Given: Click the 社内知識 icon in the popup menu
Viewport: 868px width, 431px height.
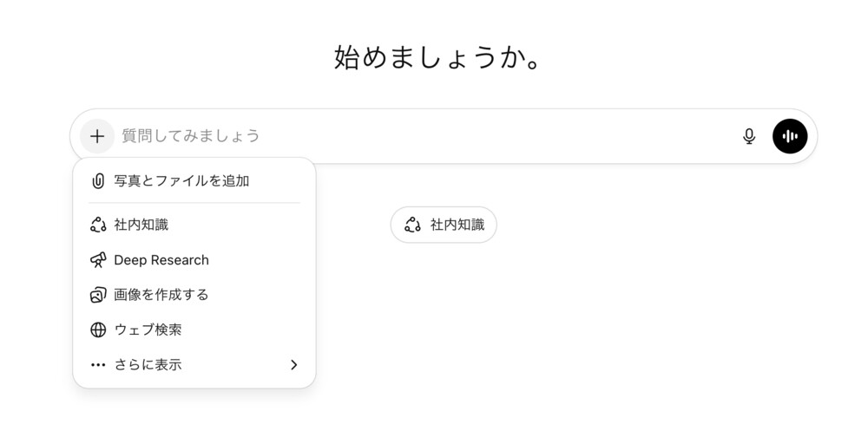Looking at the screenshot, I should coord(98,225).
